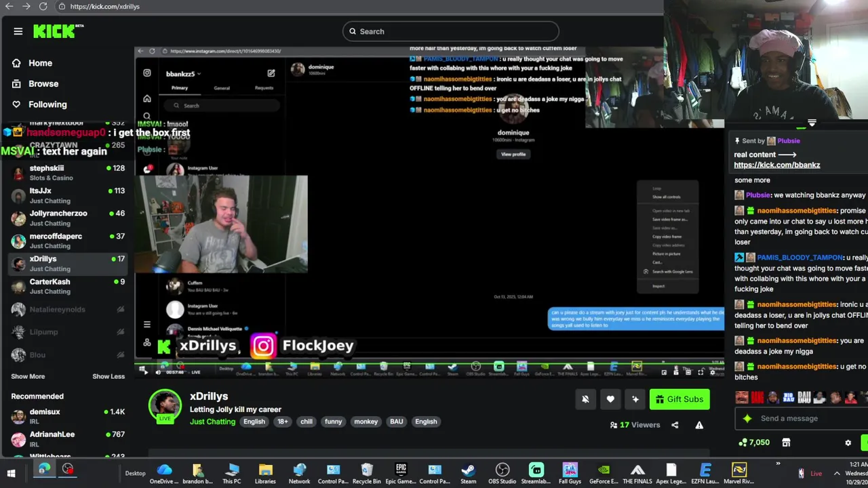Click the 18+ tag
The height and width of the screenshot is (488, 868).
tap(282, 422)
